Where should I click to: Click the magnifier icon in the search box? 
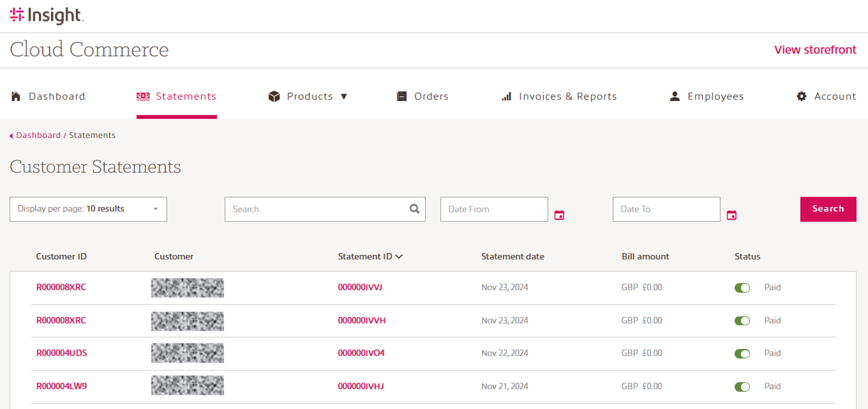coord(414,209)
